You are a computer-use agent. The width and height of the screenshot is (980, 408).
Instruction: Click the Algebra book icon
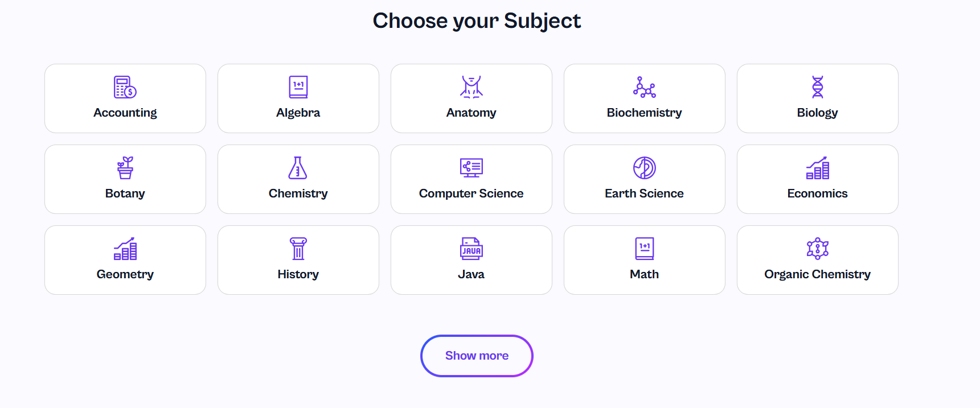pyautogui.click(x=298, y=87)
